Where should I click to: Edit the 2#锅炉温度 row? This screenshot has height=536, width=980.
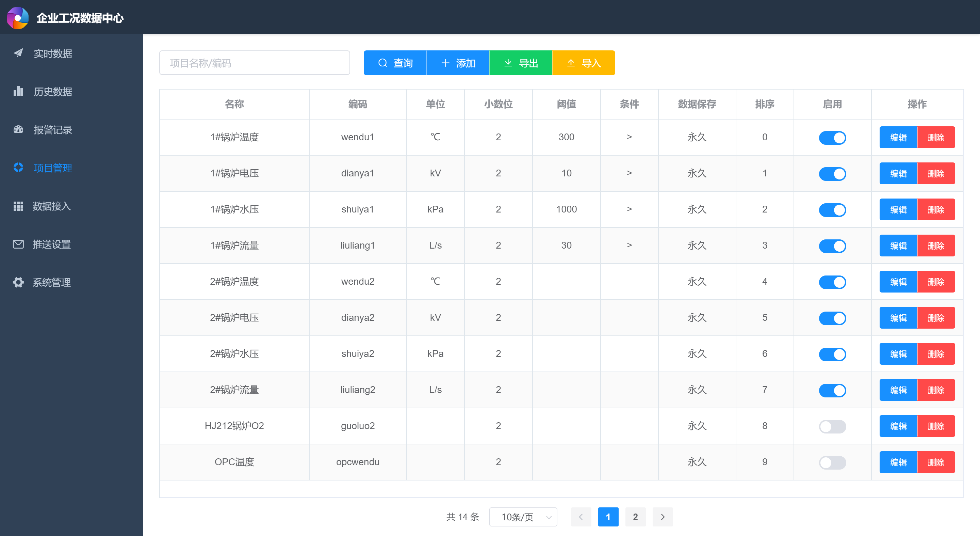pos(898,282)
